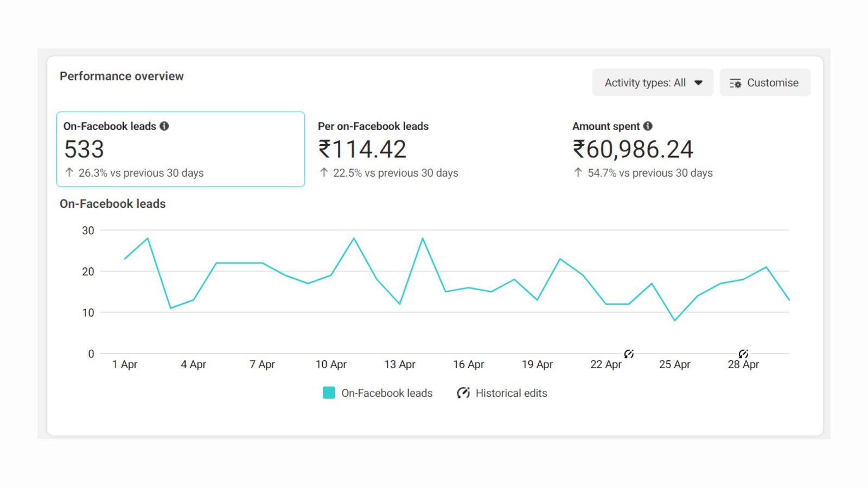868x488 pixels.
Task: Click the historical edit marker near 22 Apr
Action: pos(629,354)
